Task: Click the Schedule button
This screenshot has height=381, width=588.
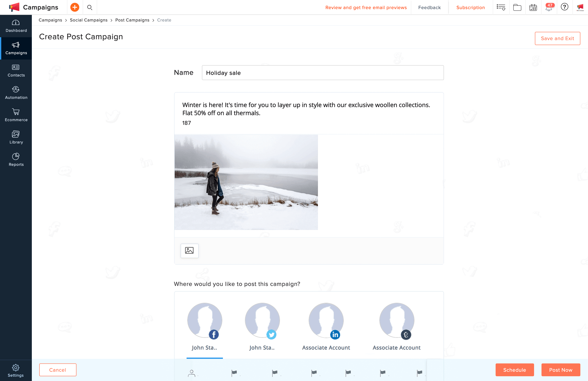Action: pyautogui.click(x=514, y=370)
